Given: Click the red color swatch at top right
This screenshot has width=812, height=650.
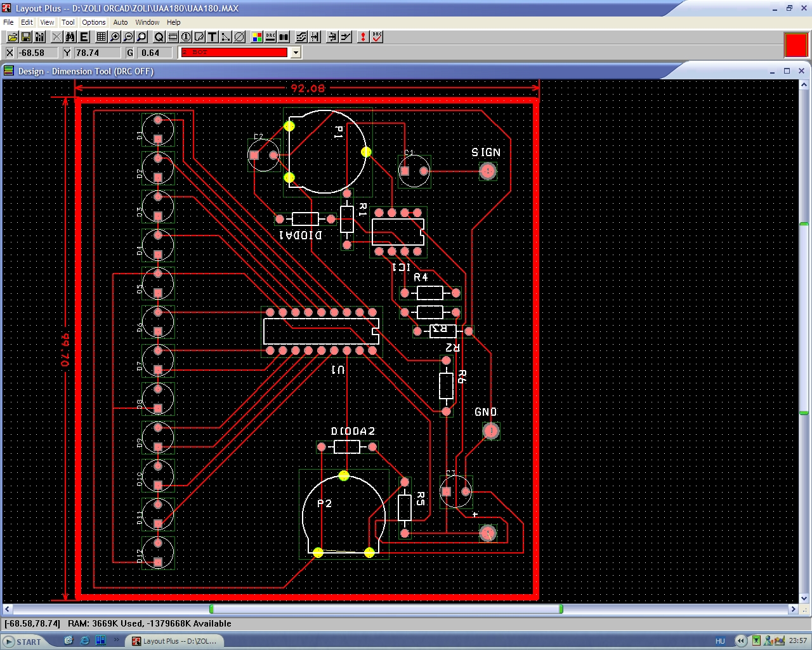Looking at the screenshot, I should (x=796, y=45).
